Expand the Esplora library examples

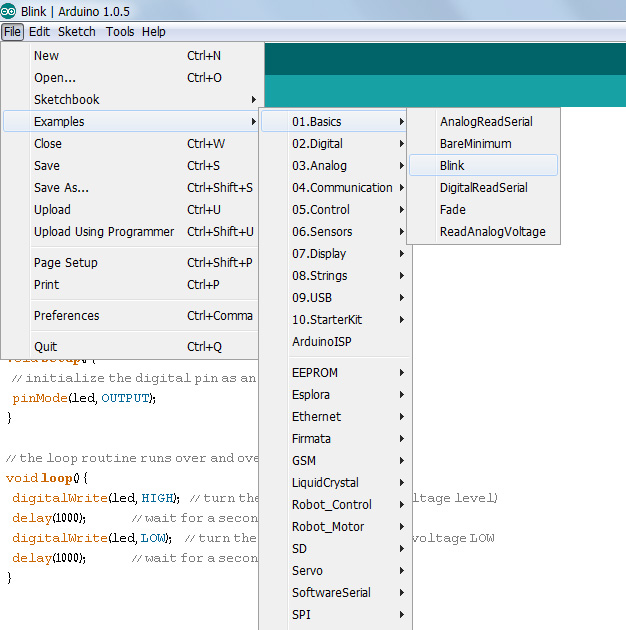click(334, 395)
